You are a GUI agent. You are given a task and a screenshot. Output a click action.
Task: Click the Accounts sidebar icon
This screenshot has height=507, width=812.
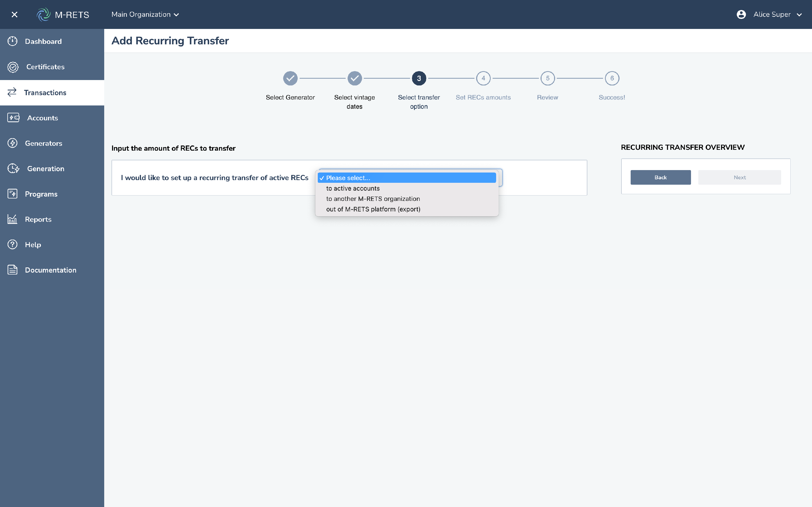click(x=13, y=118)
